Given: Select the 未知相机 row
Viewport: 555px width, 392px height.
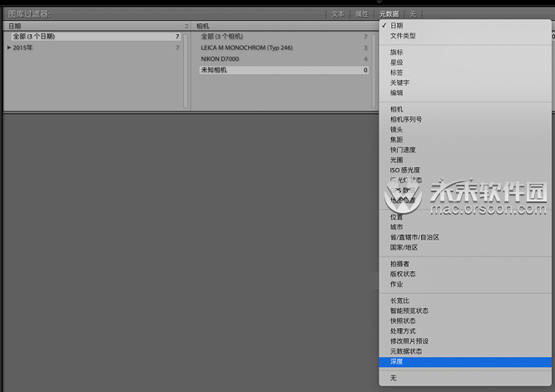Looking at the screenshot, I should point(285,70).
